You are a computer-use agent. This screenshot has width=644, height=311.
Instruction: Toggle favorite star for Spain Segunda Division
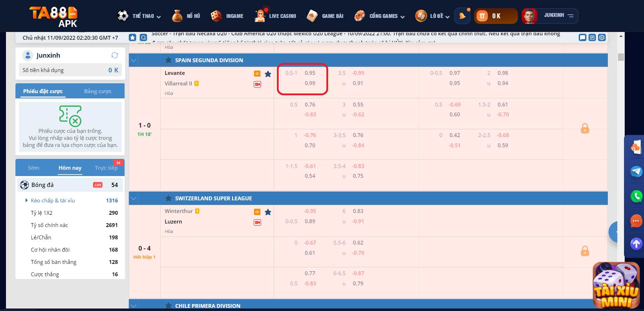pyautogui.click(x=168, y=60)
